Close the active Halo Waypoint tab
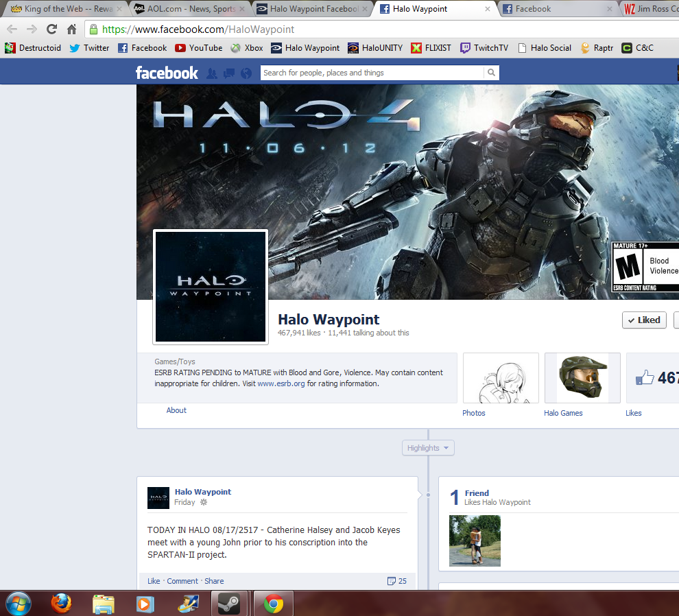679x616 pixels. (488, 9)
